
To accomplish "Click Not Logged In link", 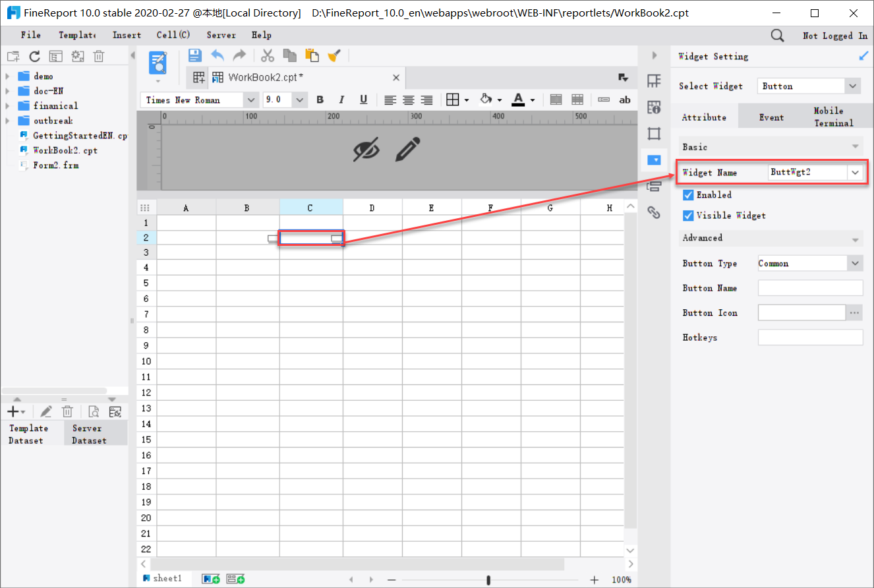I will point(835,36).
